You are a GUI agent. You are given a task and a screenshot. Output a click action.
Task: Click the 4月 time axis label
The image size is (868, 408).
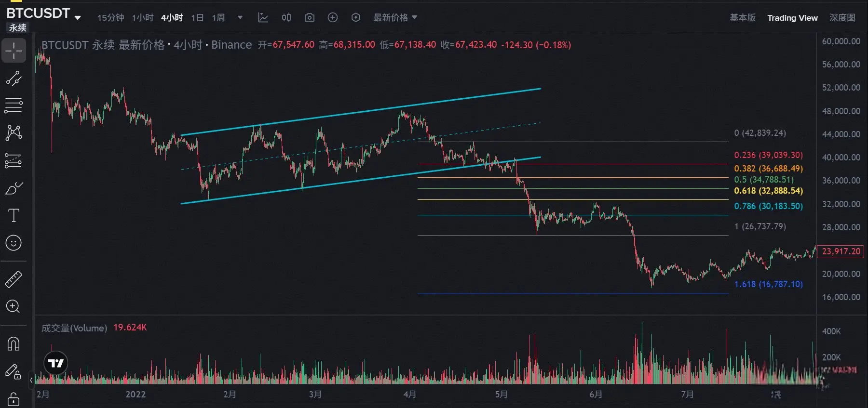410,395
